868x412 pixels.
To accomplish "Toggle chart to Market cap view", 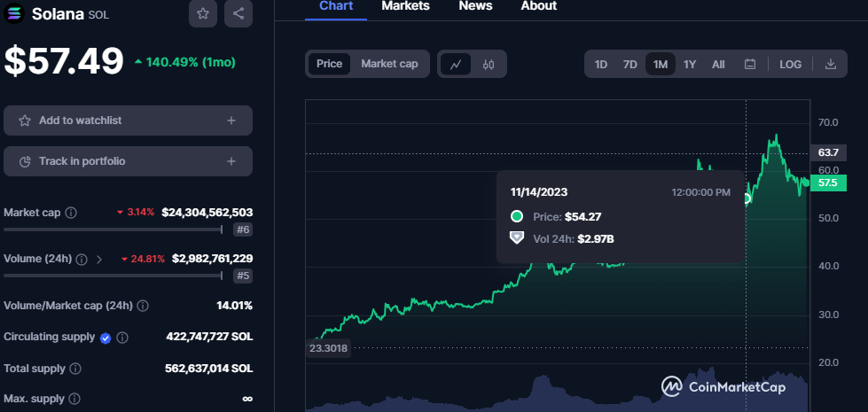I will pos(389,64).
